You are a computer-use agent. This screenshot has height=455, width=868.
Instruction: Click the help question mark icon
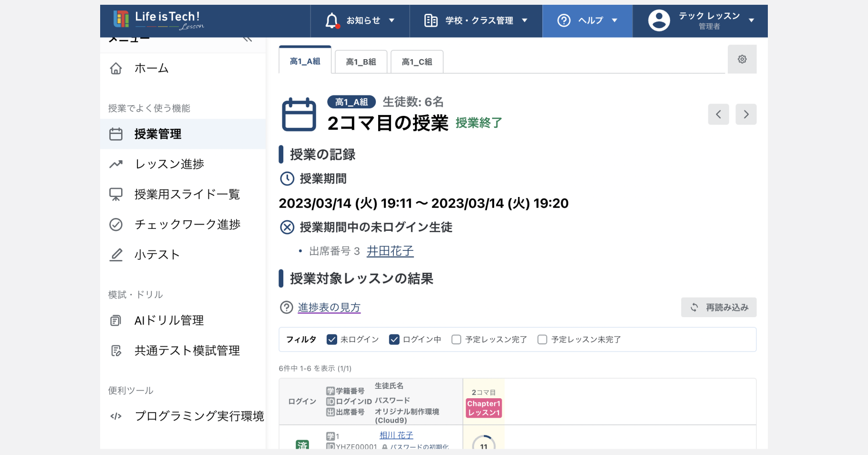tap(564, 21)
